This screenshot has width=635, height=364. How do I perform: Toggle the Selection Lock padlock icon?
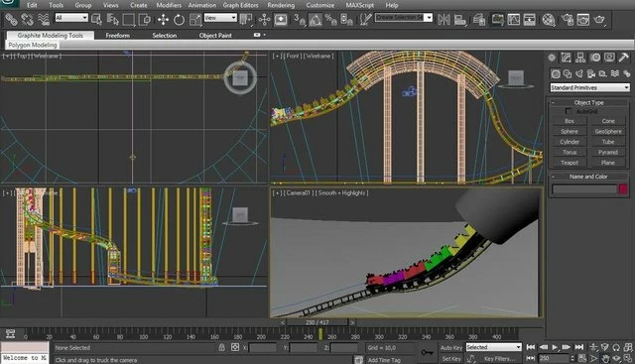coord(221,347)
